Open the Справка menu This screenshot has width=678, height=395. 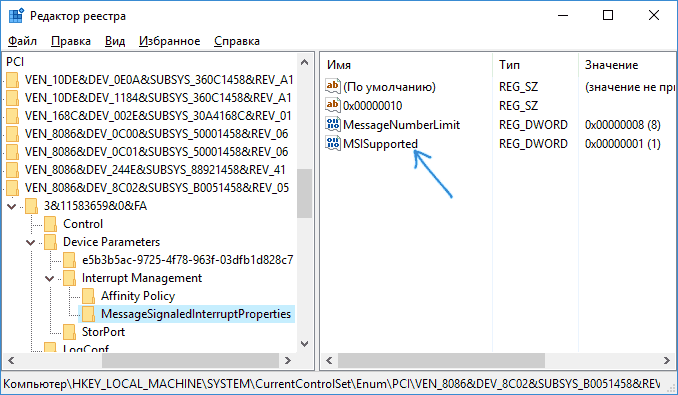tap(237, 41)
